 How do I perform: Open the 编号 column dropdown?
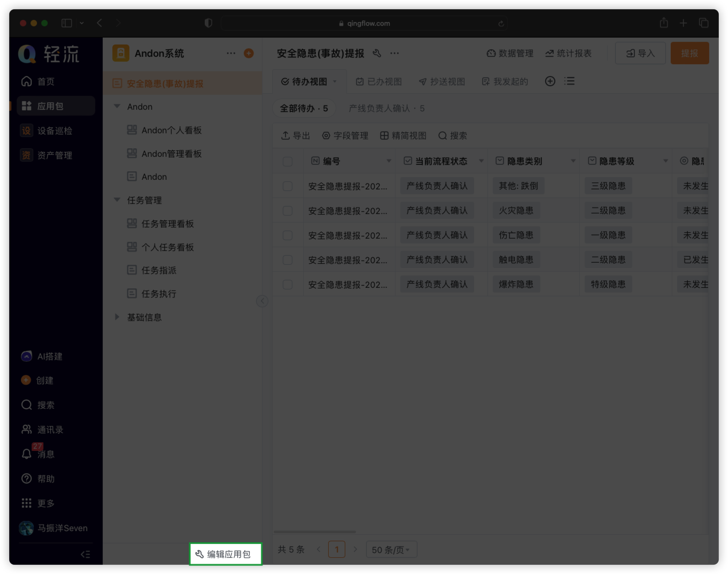click(x=389, y=161)
